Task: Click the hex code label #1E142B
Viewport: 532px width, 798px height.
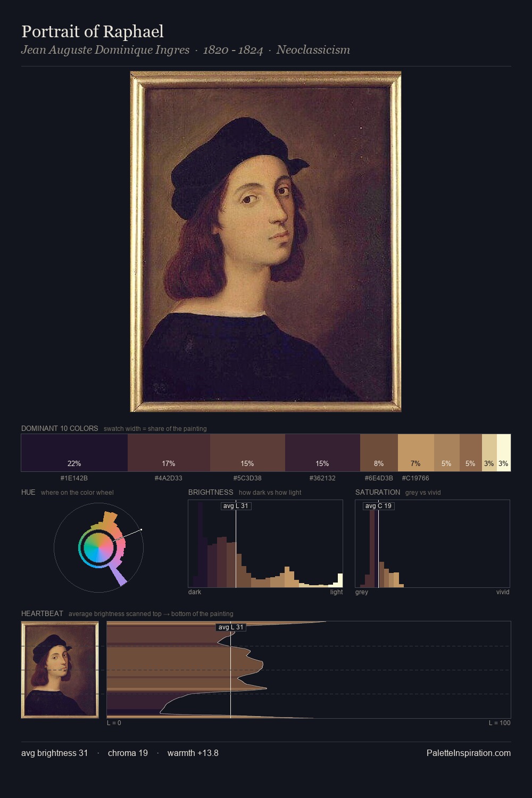Action: [74, 478]
